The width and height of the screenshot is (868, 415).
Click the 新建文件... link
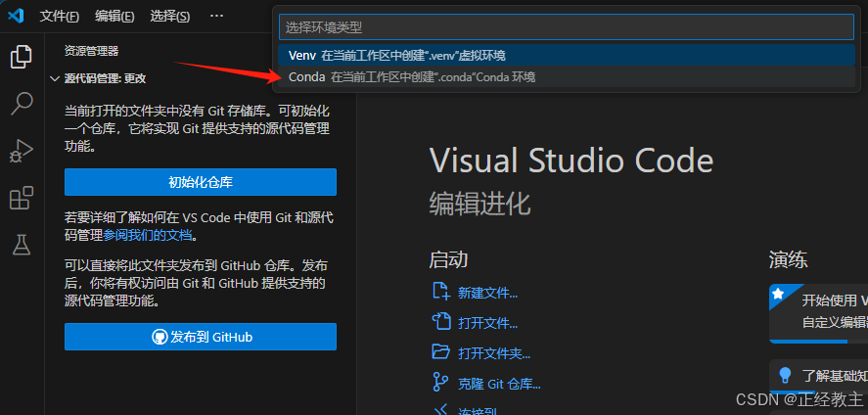point(487,294)
